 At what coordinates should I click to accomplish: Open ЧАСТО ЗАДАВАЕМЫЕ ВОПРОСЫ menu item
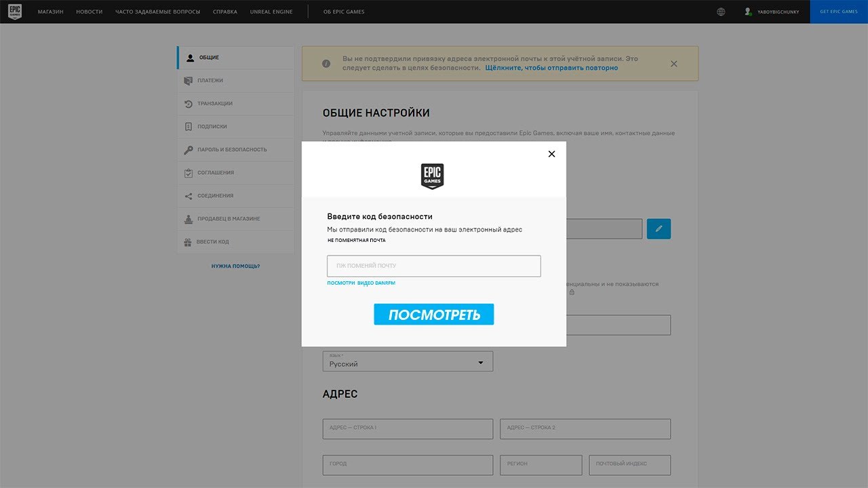[x=158, y=12]
